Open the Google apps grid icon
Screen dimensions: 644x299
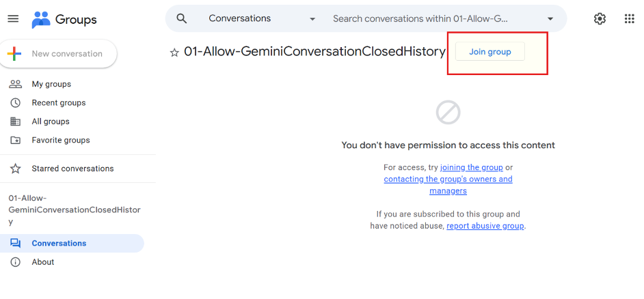tap(629, 18)
